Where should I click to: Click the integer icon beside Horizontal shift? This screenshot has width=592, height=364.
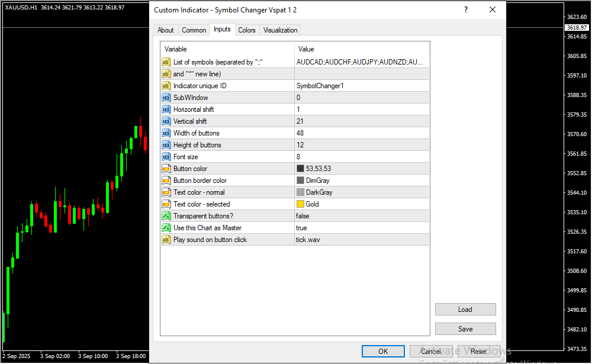[x=166, y=109]
